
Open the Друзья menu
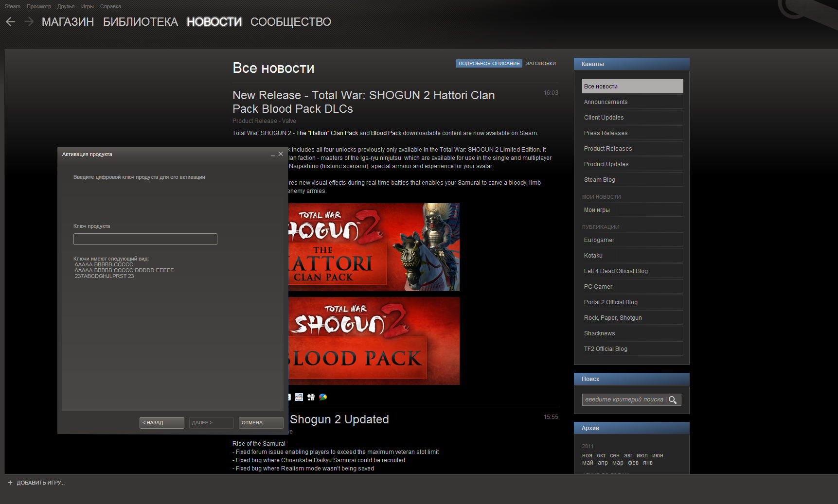click(x=66, y=6)
